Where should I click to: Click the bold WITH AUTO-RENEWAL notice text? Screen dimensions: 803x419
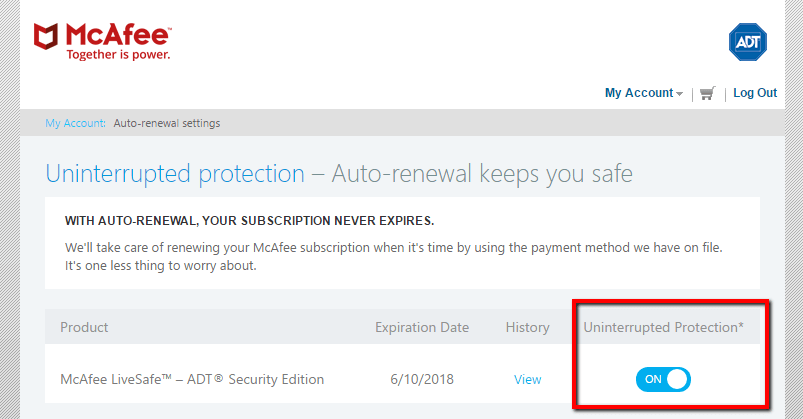pos(250,220)
